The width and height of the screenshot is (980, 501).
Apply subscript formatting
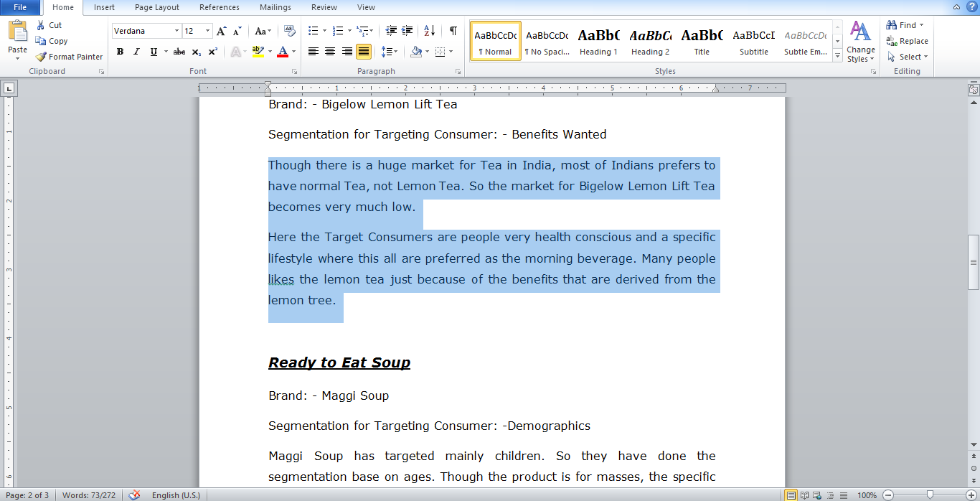(197, 52)
